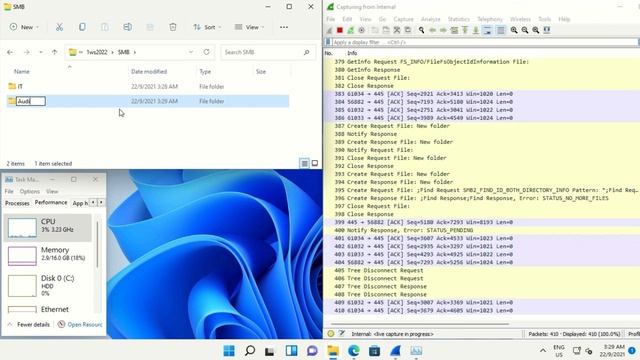Click the Rename icon in Explorer toolbar
The height and width of the screenshot is (360, 640).
tap(127, 27)
